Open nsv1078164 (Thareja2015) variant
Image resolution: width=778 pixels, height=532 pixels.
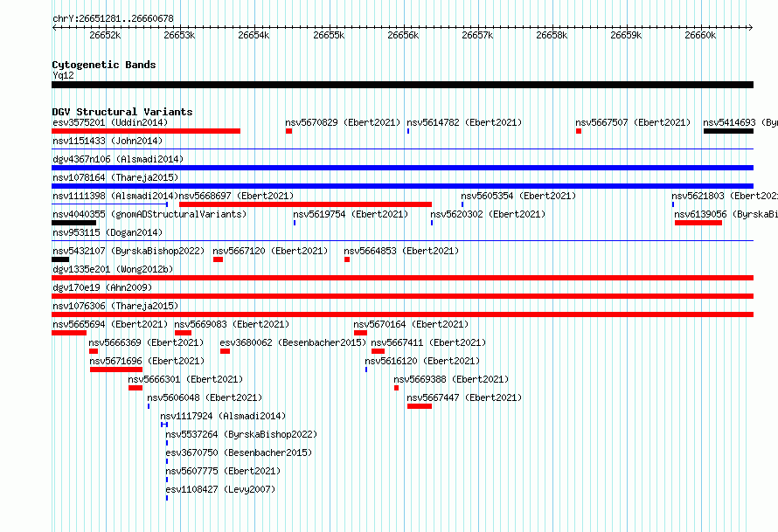[115, 177]
